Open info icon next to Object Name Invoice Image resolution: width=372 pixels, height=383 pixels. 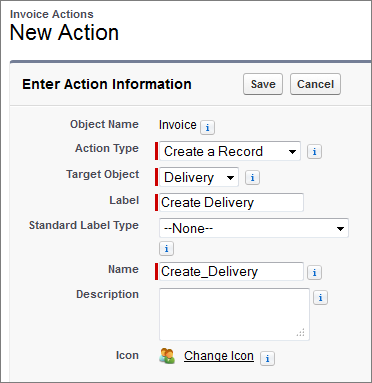click(207, 127)
